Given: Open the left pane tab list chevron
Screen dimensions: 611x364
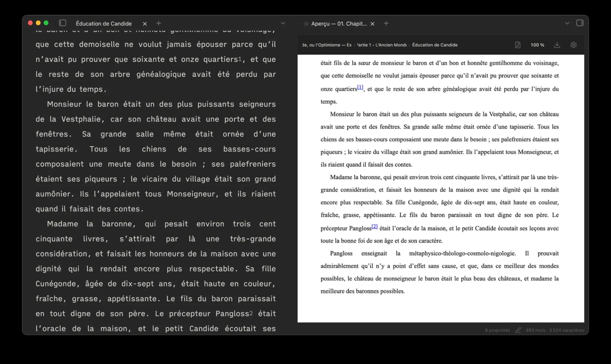Looking at the screenshot, I should [x=283, y=23].
